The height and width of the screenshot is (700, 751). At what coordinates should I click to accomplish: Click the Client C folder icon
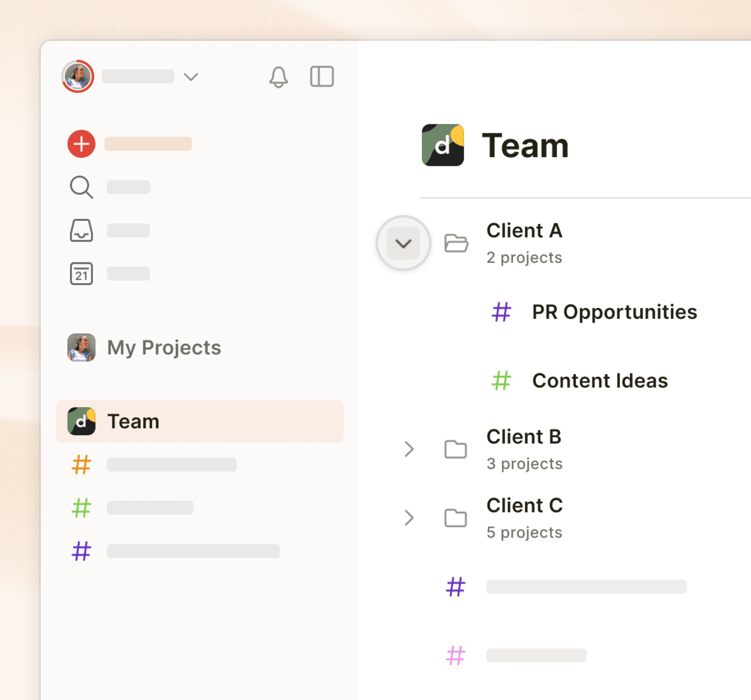point(456,518)
